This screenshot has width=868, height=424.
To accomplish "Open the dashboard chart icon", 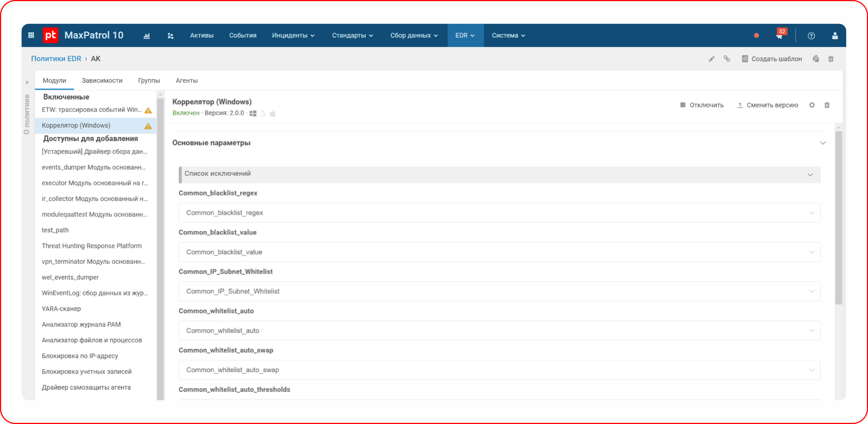I will click(147, 36).
